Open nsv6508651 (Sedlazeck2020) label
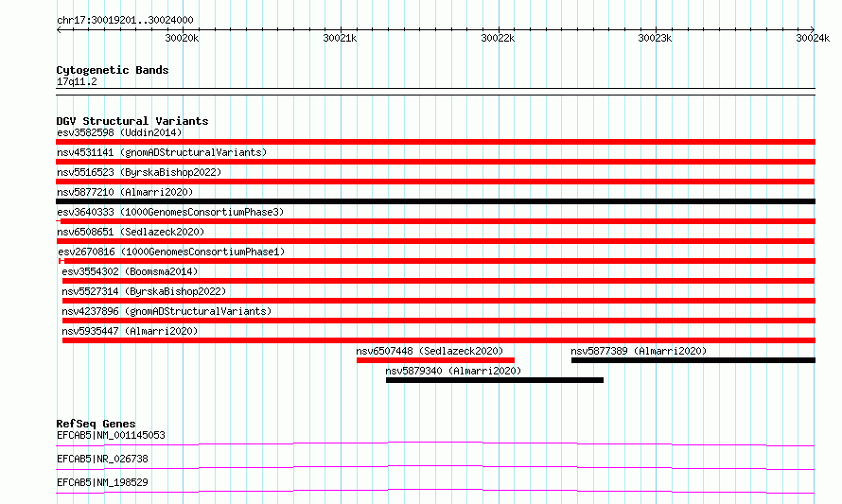This screenshot has height=504, width=842. point(131,232)
